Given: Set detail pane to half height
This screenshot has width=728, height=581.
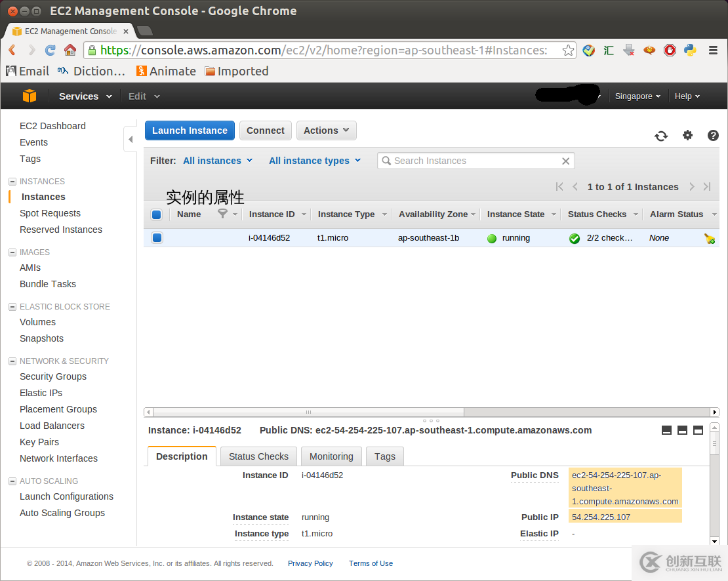Looking at the screenshot, I should click(x=683, y=430).
